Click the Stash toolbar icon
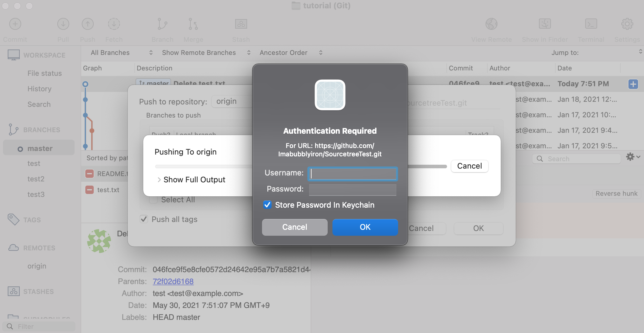 pos(241,24)
